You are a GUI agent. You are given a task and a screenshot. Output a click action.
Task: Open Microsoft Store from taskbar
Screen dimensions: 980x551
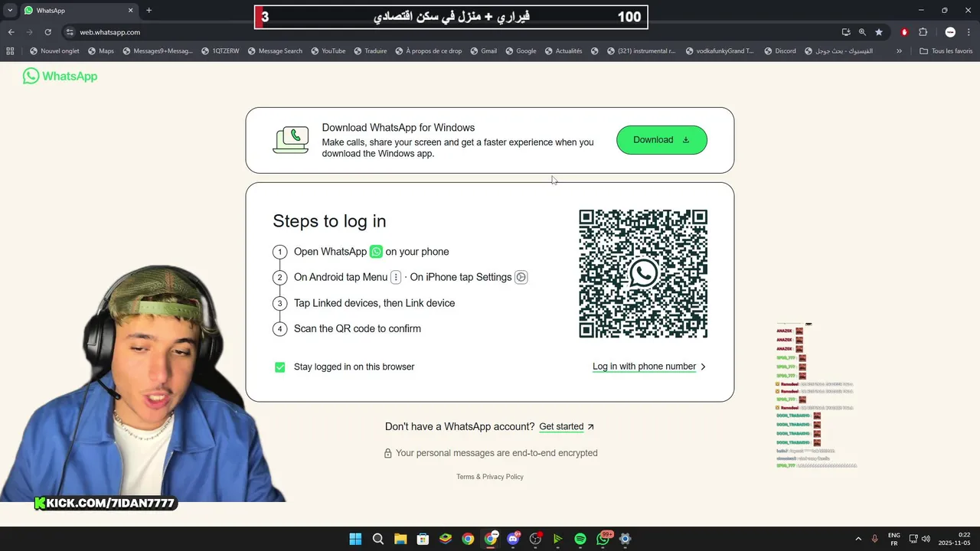[423, 539]
